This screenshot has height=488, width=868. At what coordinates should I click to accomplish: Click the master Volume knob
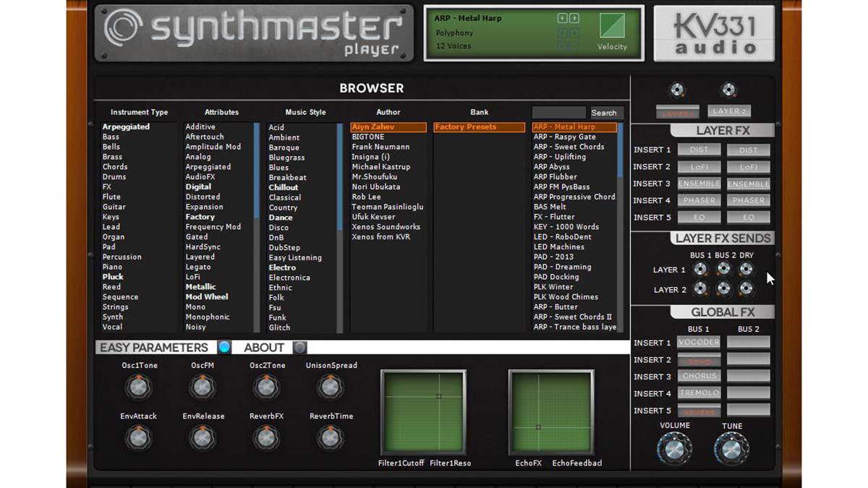click(x=674, y=450)
